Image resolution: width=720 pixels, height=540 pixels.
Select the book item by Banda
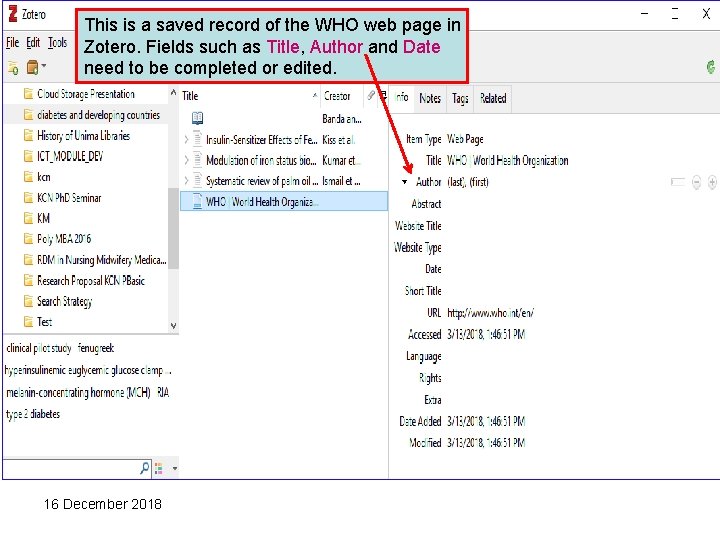(x=284, y=119)
